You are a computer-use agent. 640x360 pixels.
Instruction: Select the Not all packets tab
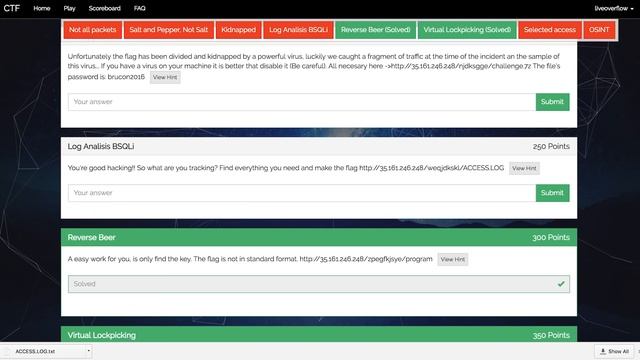click(x=93, y=30)
